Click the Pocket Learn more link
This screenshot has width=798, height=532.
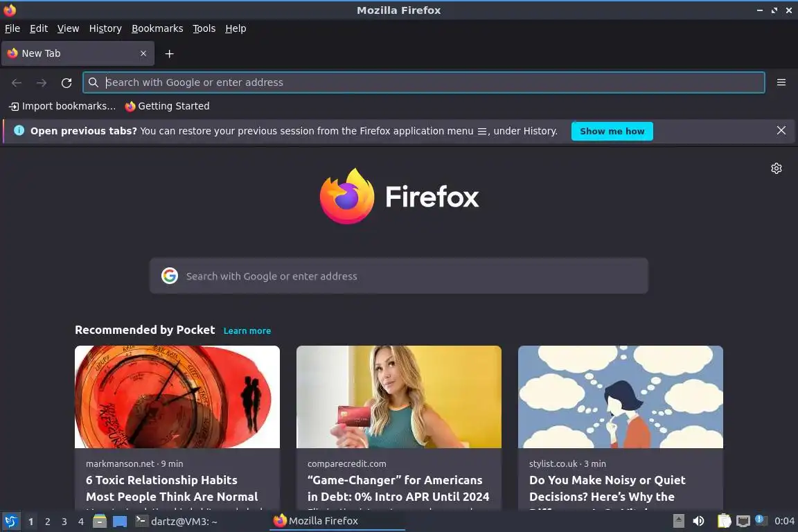pyautogui.click(x=247, y=331)
